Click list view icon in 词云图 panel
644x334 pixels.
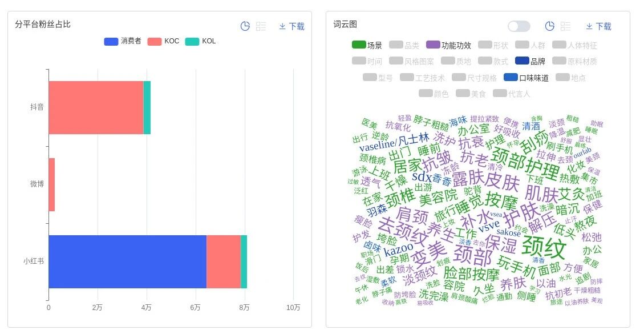(x=566, y=26)
